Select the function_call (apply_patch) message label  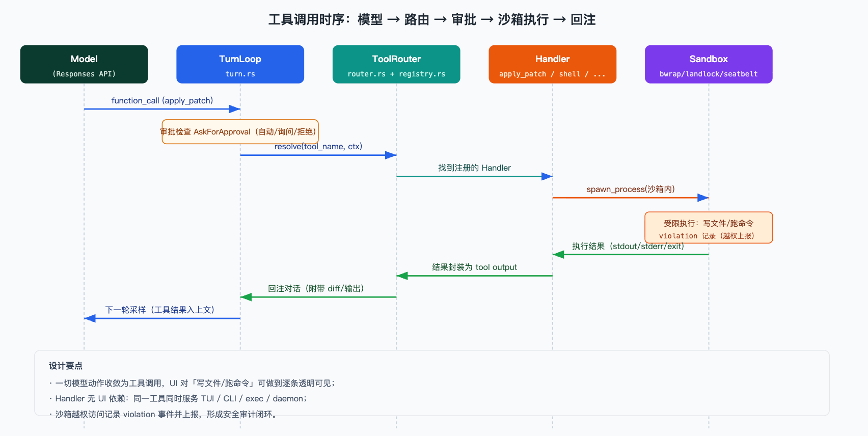click(162, 101)
